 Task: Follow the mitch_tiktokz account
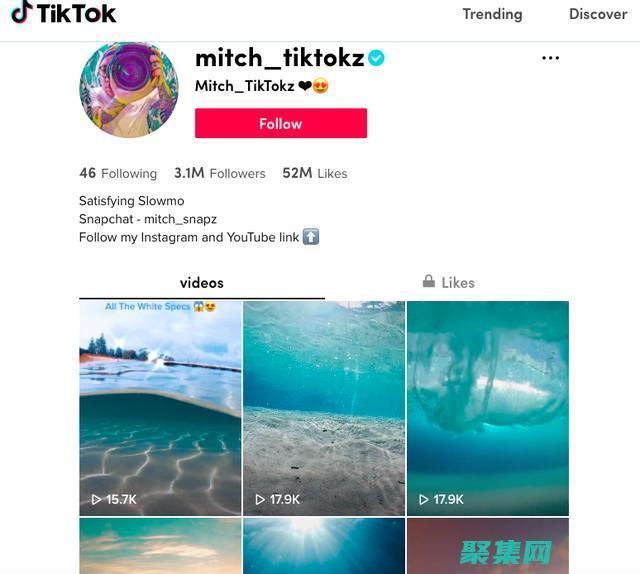point(281,123)
